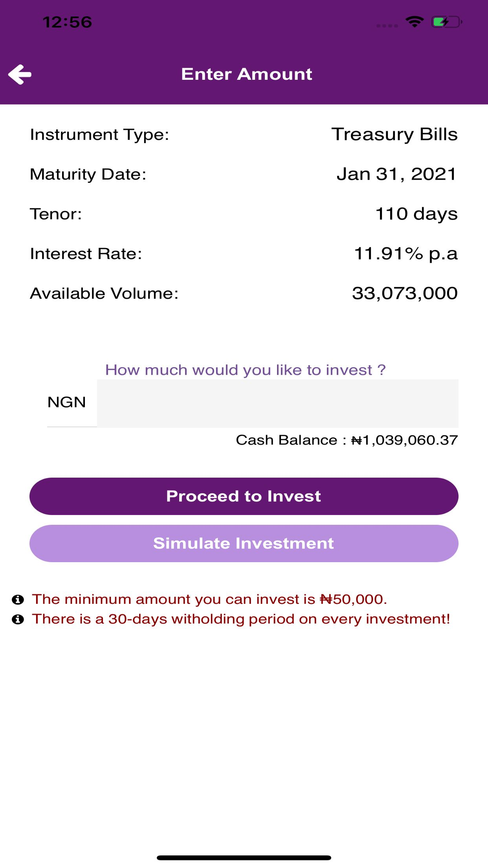
Task: Tap the 110 days tenor value
Action: pos(416,214)
